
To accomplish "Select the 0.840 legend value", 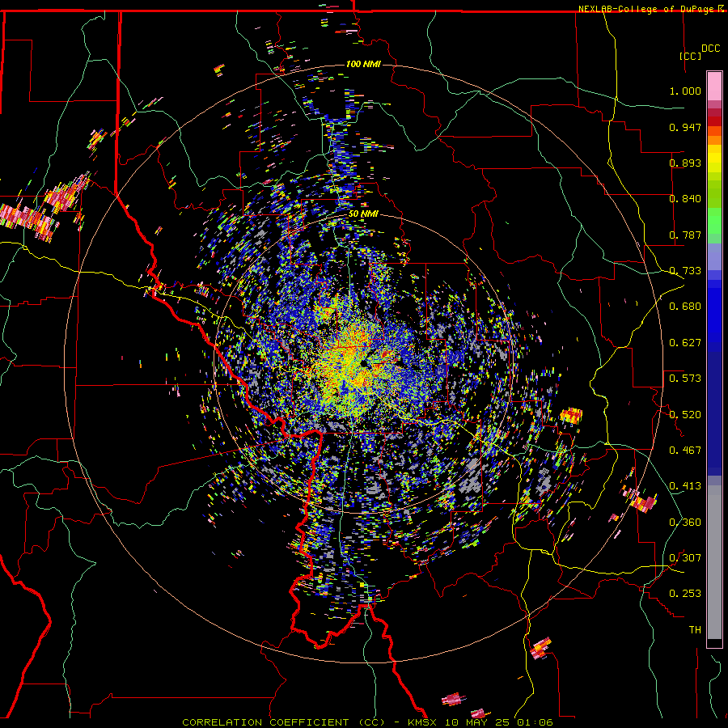I will pyautogui.click(x=685, y=199).
